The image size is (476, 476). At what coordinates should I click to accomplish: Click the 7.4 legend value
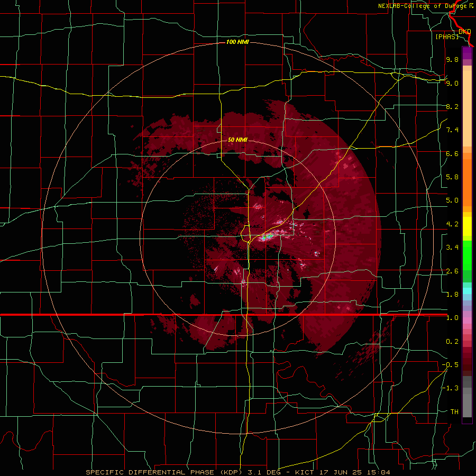(x=452, y=130)
